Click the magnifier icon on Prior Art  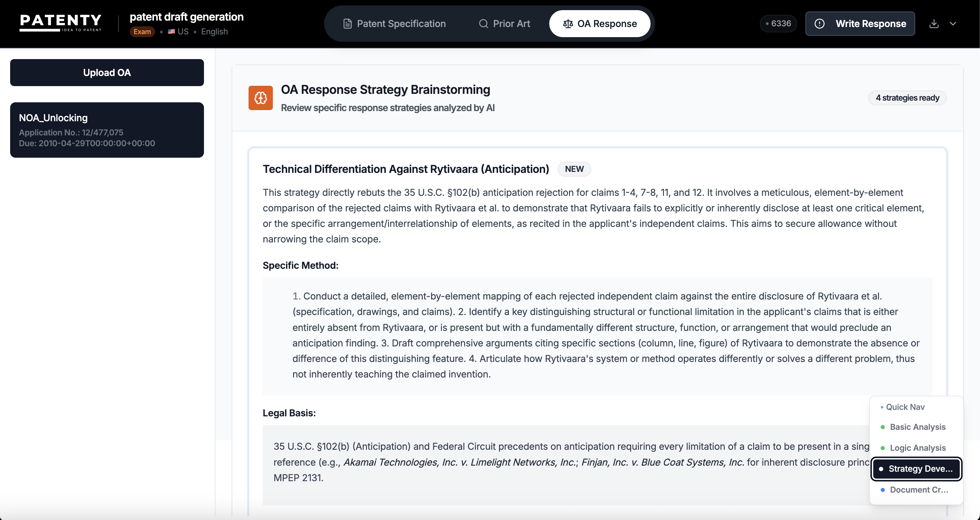coord(483,24)
